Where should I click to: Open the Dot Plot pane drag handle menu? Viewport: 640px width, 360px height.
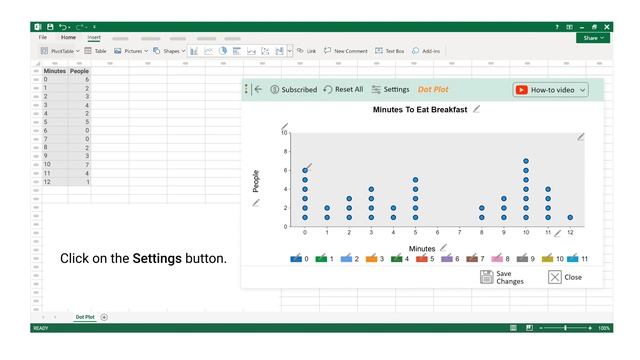tap(246, 89)
